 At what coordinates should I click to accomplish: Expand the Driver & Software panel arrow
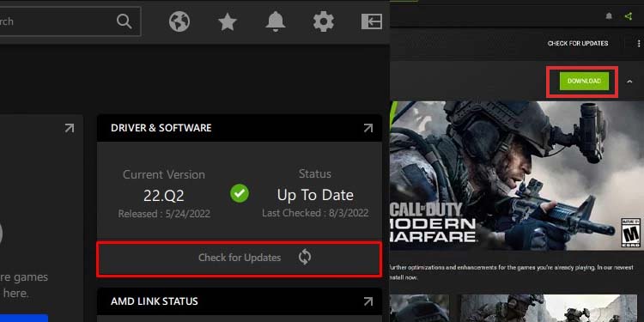click(x=368, y=128)
